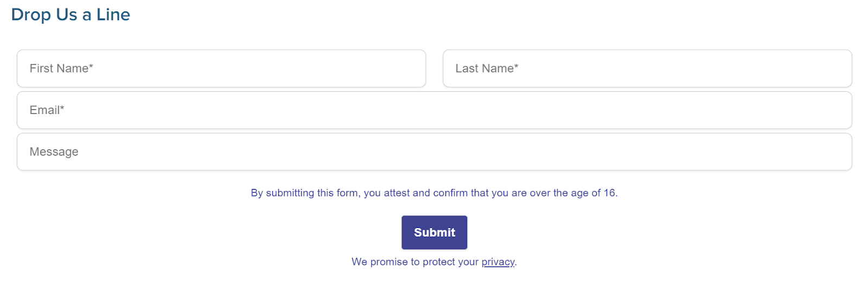Activate the required Email text box
The height and width of the screenshot is (298, 868).
pyautogui.click(x=434, y=110)
